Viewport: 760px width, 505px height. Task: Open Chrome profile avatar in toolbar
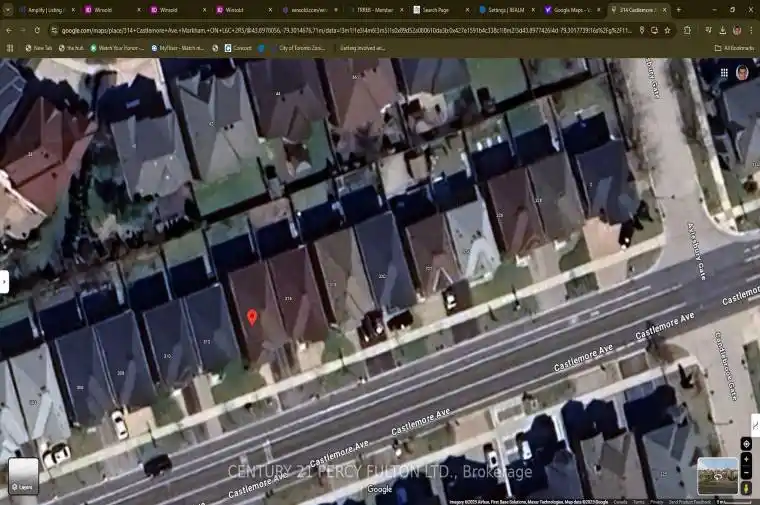coord(737,31)
